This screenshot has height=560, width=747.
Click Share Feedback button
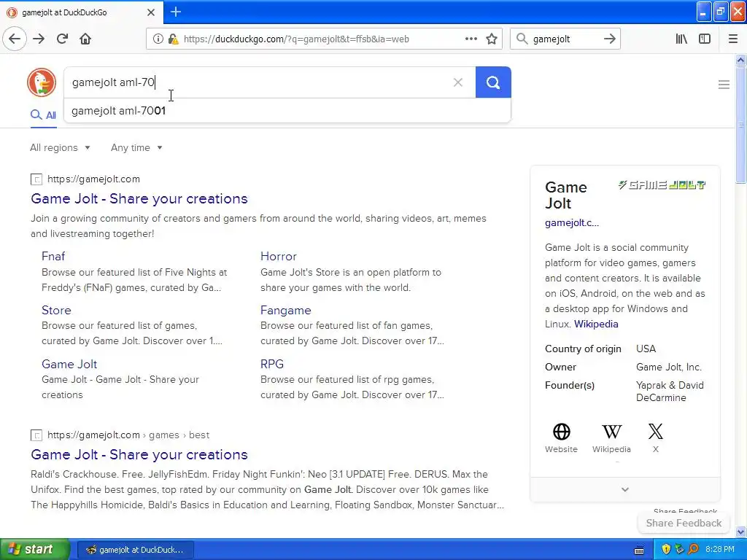pos(684,523)
